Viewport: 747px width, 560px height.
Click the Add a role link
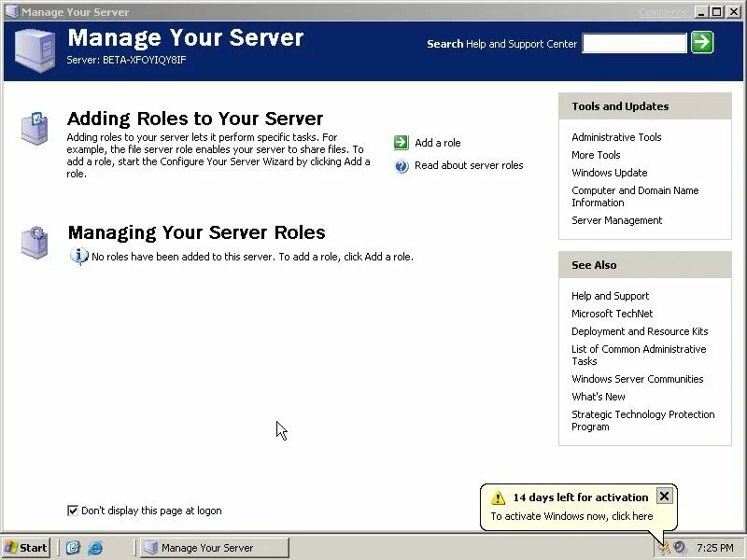(437, 143)
